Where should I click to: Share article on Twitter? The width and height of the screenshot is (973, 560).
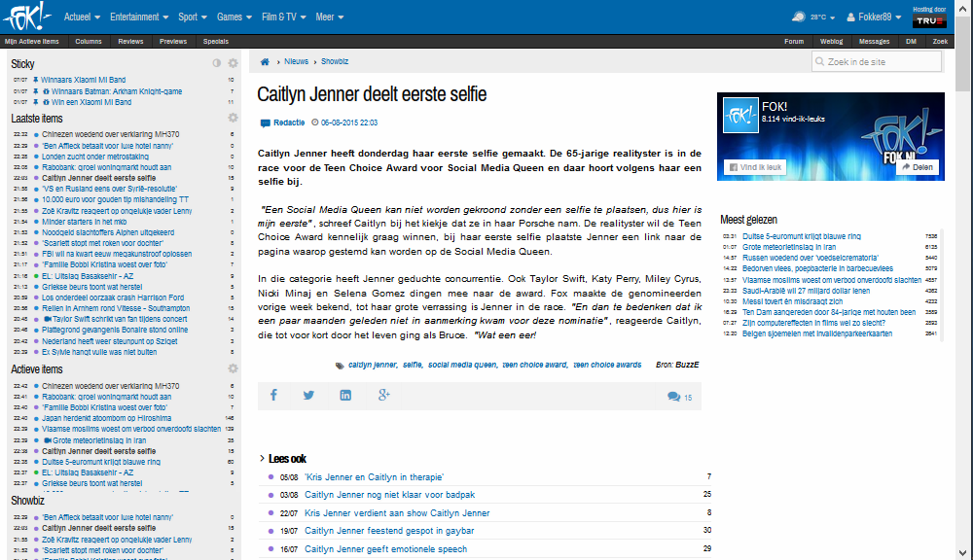[x=308, y=395]
